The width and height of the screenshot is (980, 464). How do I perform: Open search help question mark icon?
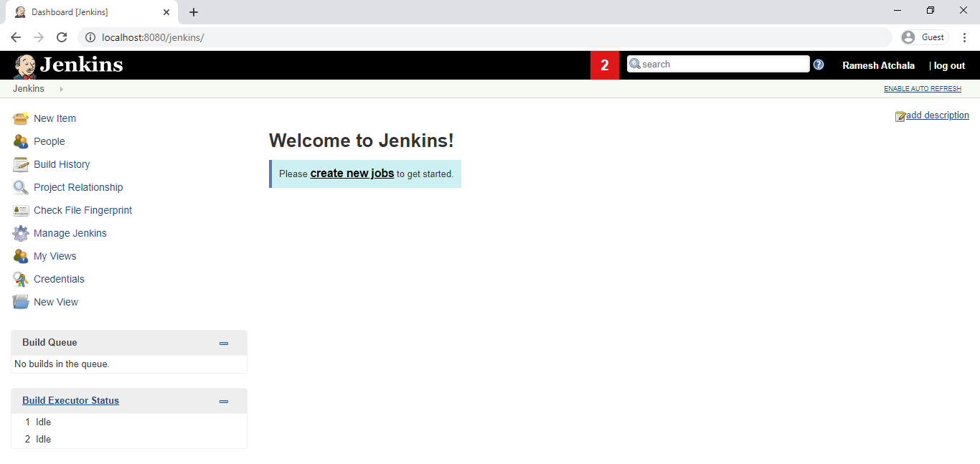819,65
